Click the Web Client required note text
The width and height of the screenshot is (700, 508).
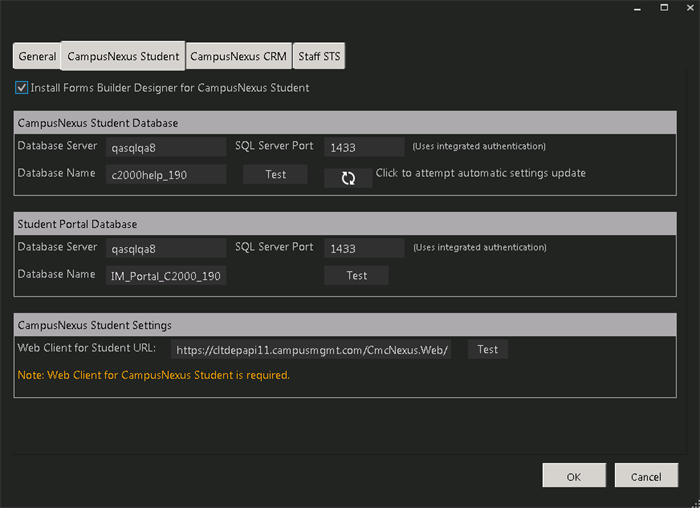pos(154,375)
